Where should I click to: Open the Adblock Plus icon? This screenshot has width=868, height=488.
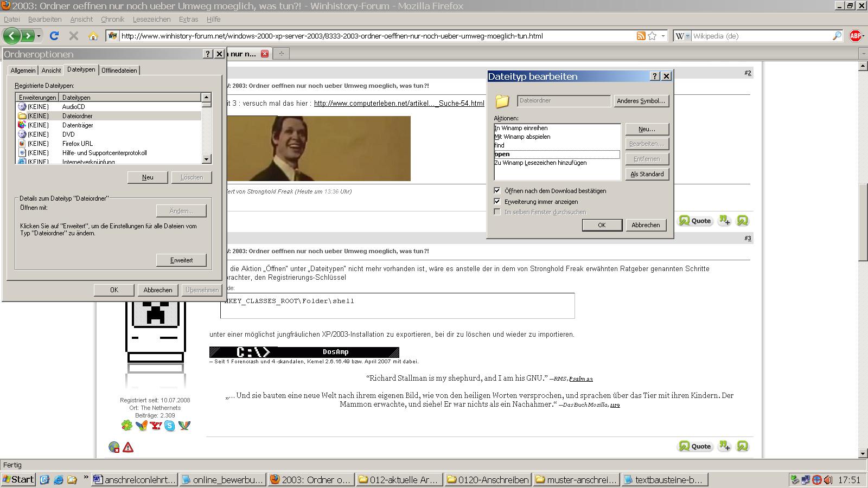pyautogui.click(x=856, y=36)
